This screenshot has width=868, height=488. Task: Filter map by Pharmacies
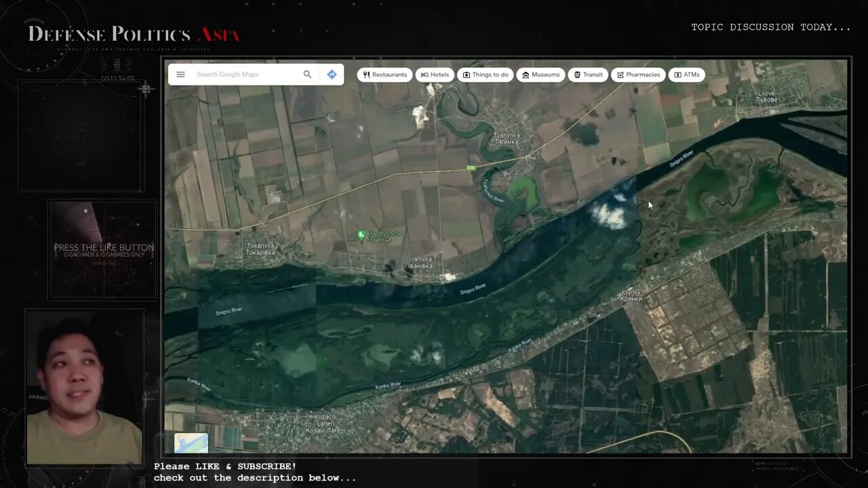[x=638, y=75]
